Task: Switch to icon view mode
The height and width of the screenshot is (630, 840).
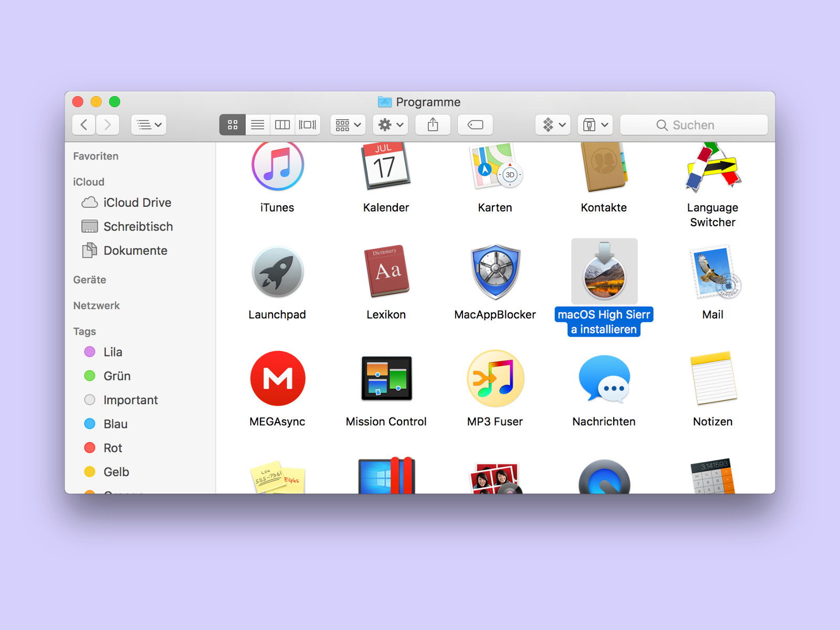Action: point(233,124)
